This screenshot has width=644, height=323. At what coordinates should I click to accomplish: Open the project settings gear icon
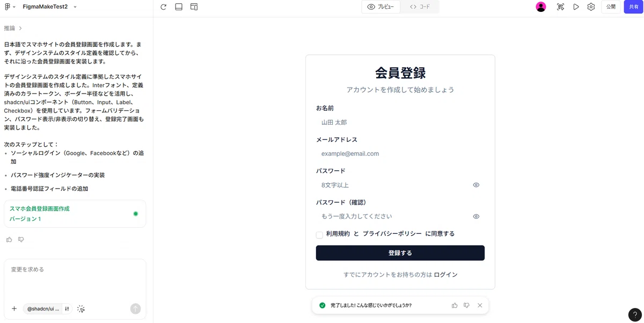tap(591, 6)
